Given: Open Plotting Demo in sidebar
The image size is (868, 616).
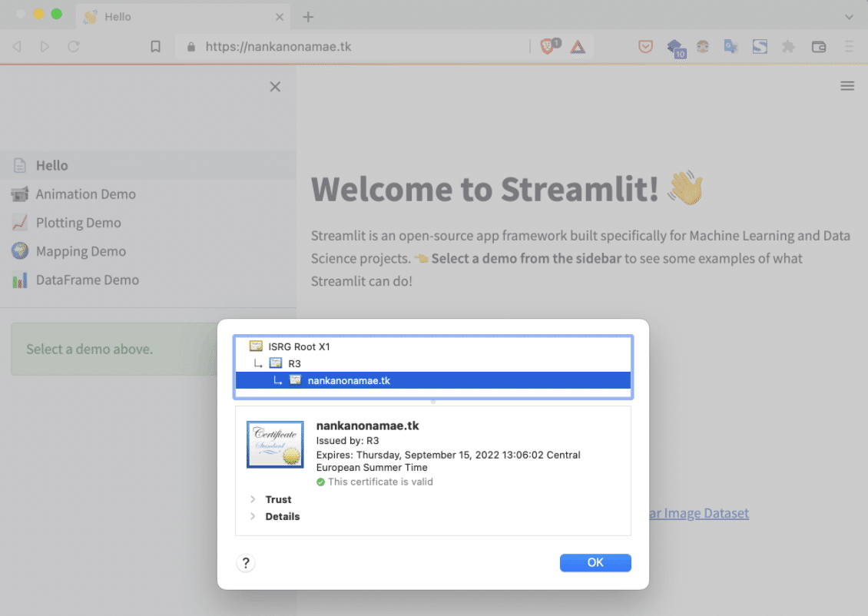Looking at the screenshot, I should tap(147, 223).
